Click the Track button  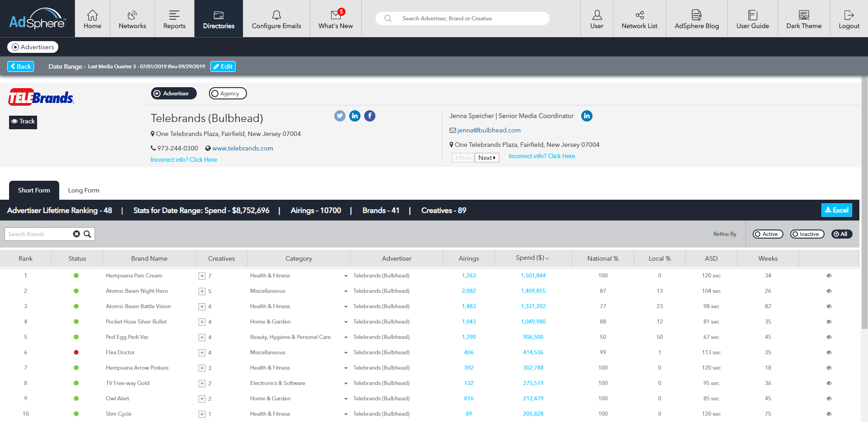point(23,122)
